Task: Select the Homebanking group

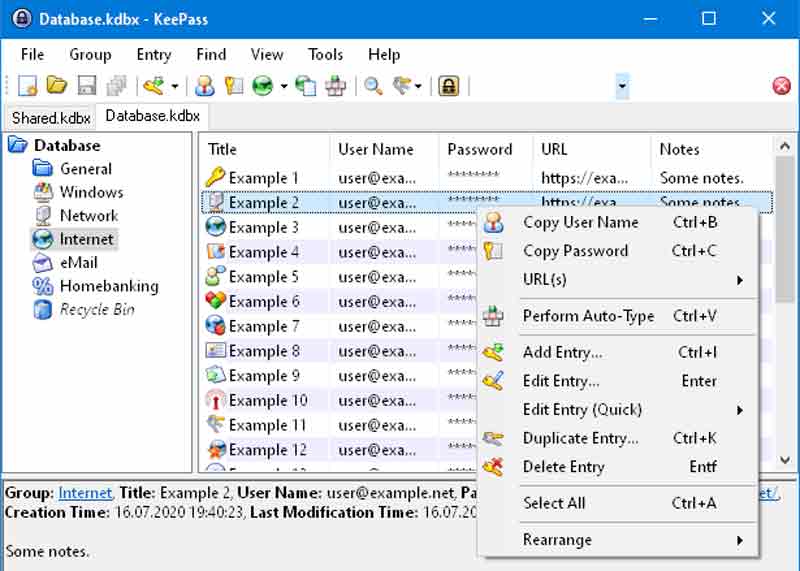Action: pyautogui.click(x=109, y=286)
